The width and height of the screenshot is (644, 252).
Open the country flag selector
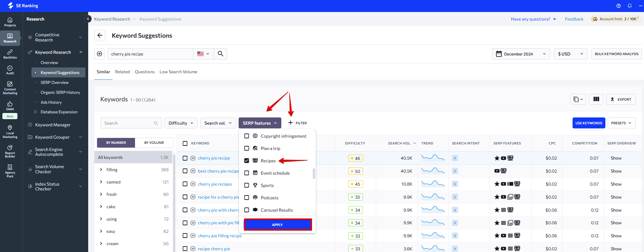click(203, 54)
